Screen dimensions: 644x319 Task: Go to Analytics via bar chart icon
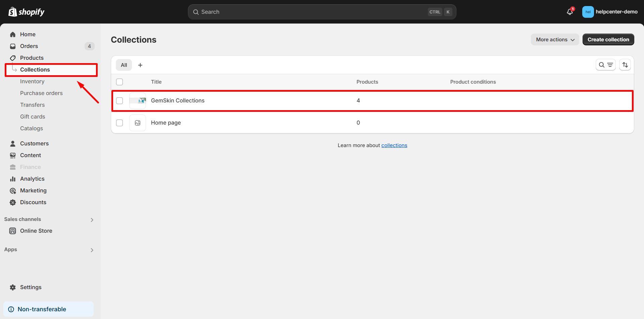click(13, 179)
